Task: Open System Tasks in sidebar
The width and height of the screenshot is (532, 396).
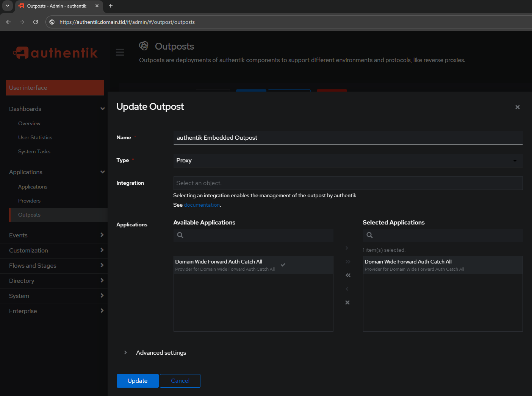Action: point(34,151)
